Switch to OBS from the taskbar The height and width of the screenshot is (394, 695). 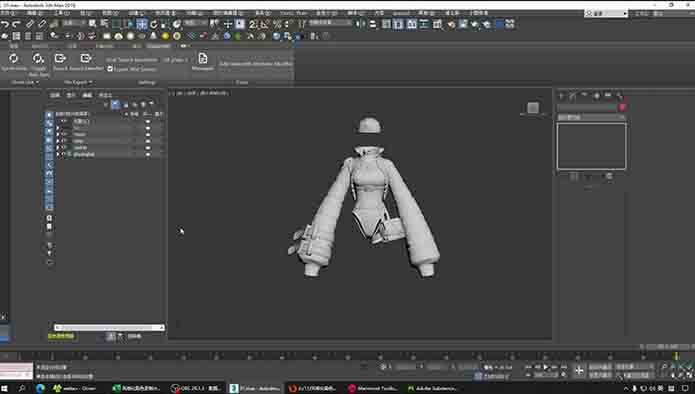197,388
